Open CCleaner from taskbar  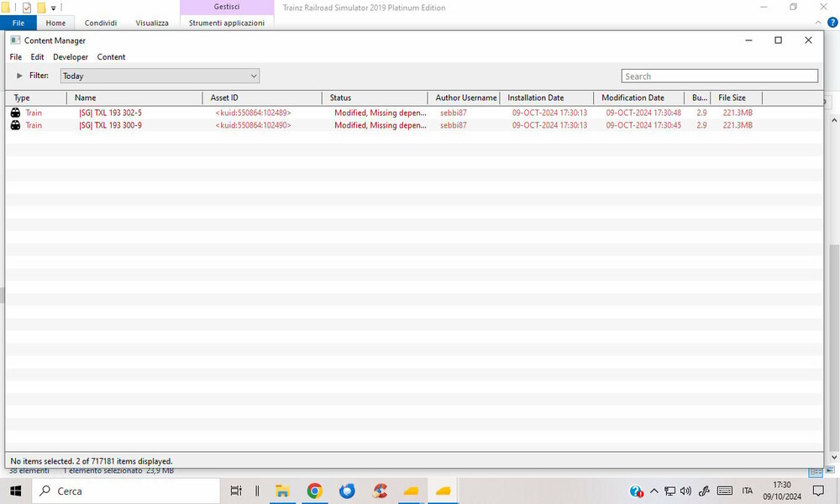[x=380, y=491]
